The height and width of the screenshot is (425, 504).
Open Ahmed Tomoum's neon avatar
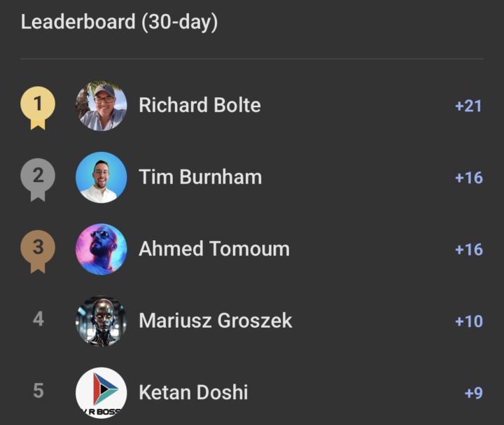[x=101, y=249]
